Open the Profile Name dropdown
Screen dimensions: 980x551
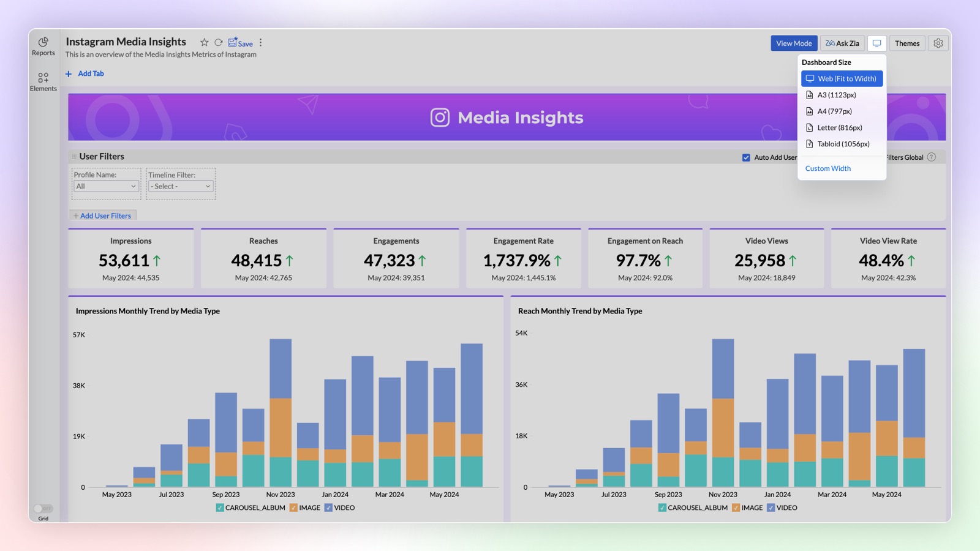point(106,186)
